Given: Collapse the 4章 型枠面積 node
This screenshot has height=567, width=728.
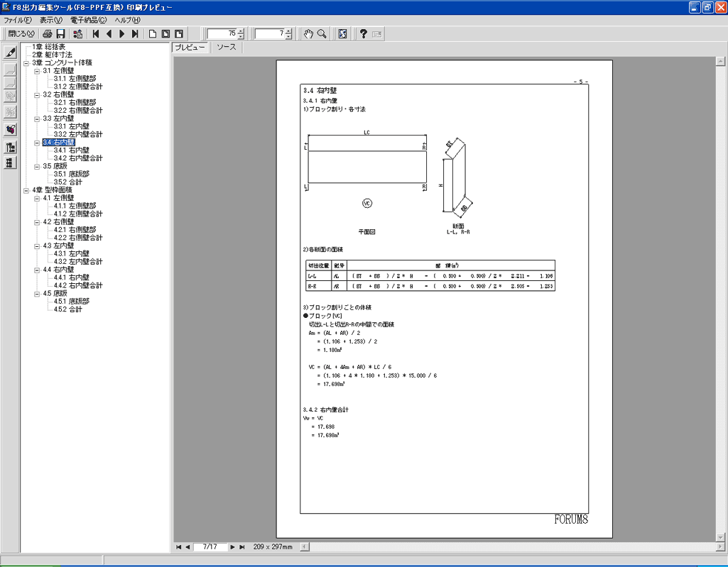Looking at the screenshot, I should pos(26,190).
